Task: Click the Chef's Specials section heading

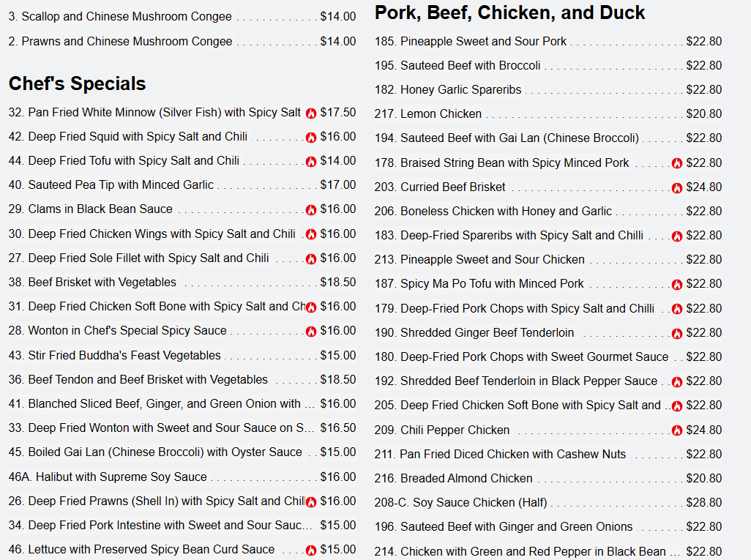Action: [77, 84]
